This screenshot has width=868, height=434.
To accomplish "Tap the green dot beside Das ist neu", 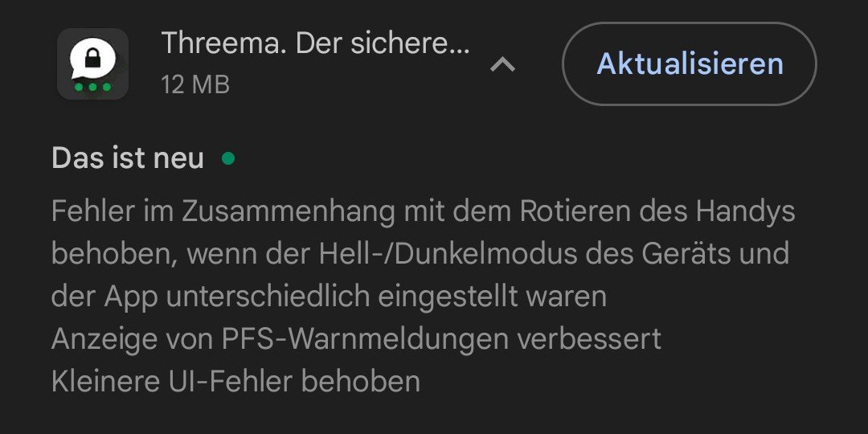I will pyautogui.click(x=228, y=158).
